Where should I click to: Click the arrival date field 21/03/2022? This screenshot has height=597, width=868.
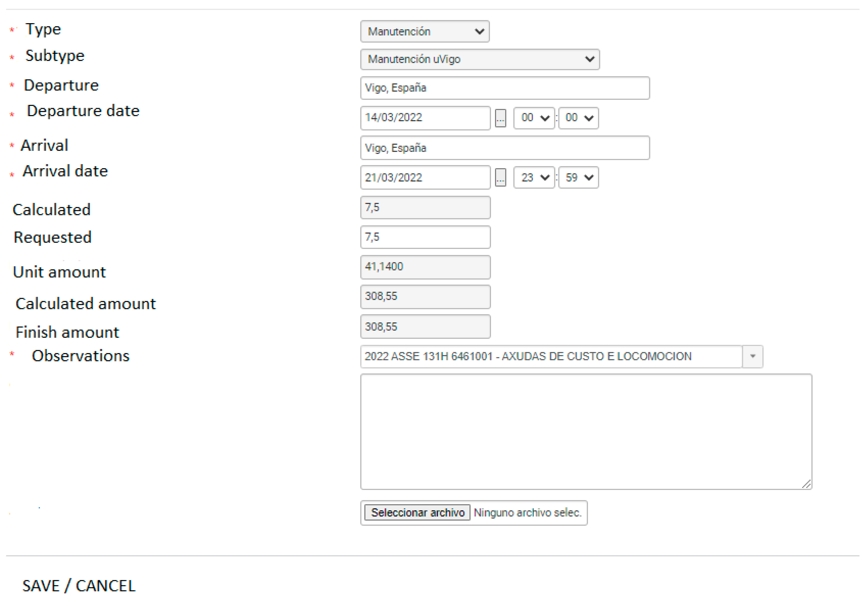pos(425,178)
